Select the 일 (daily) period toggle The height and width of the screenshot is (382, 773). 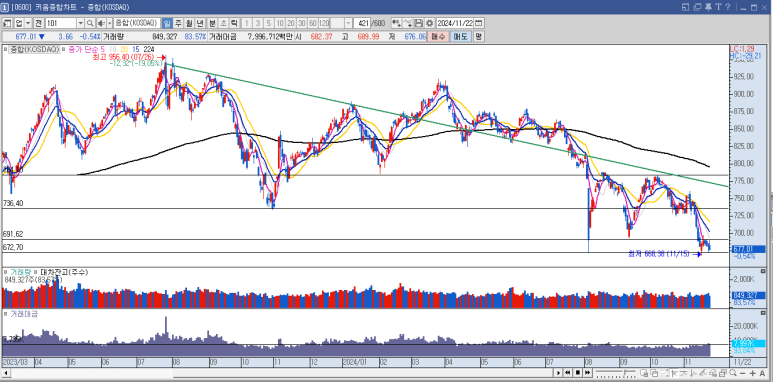pos(167,23)
